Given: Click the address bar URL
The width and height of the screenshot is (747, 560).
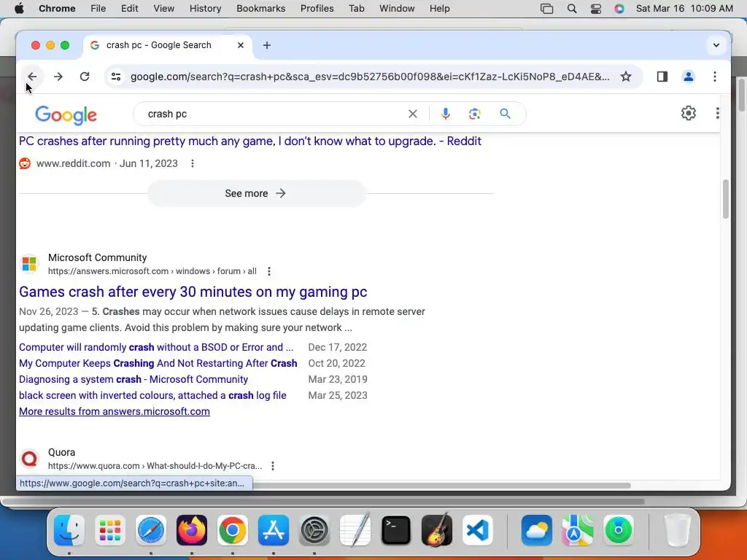Looking at the screenshot, I should 370,77.
